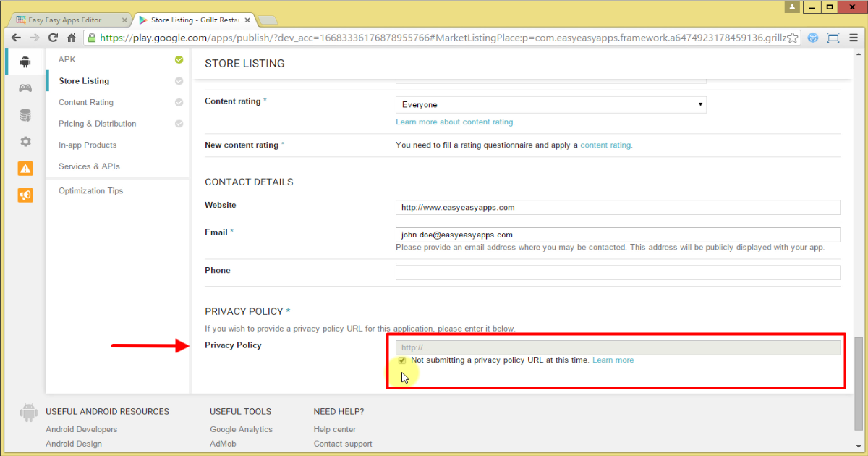Screen dimensions: 868x456
Task: Open the browser fullscreen mode icon
Action: [x=833, y=37]
